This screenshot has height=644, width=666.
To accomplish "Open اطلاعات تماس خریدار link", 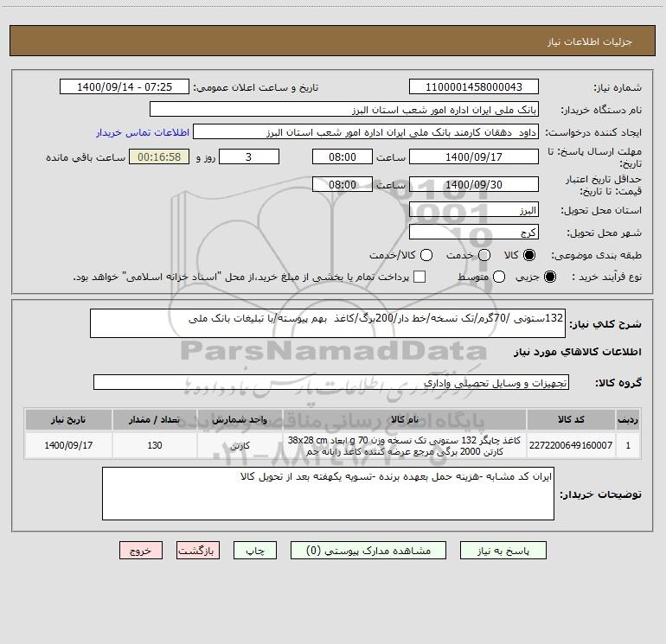I will [143, 132].
